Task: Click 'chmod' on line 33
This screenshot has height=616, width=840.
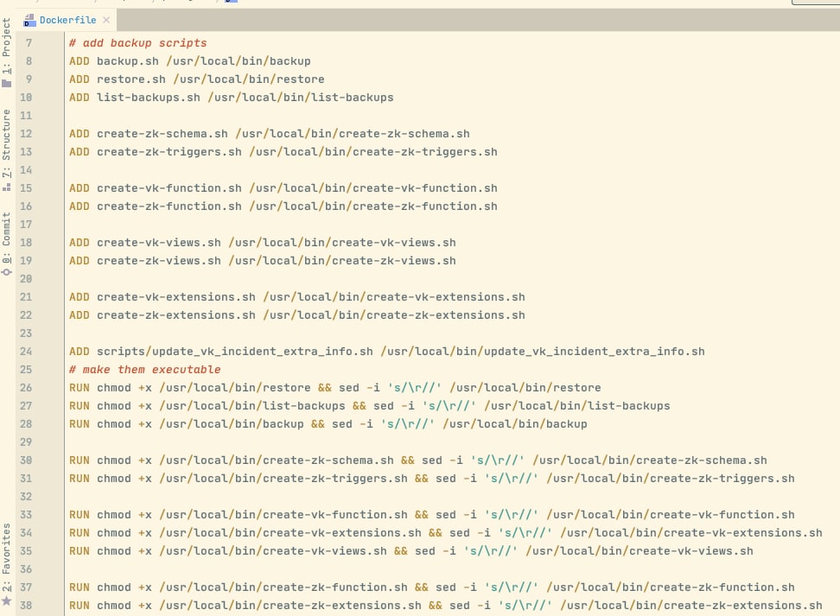Action: tap(113, 515)
